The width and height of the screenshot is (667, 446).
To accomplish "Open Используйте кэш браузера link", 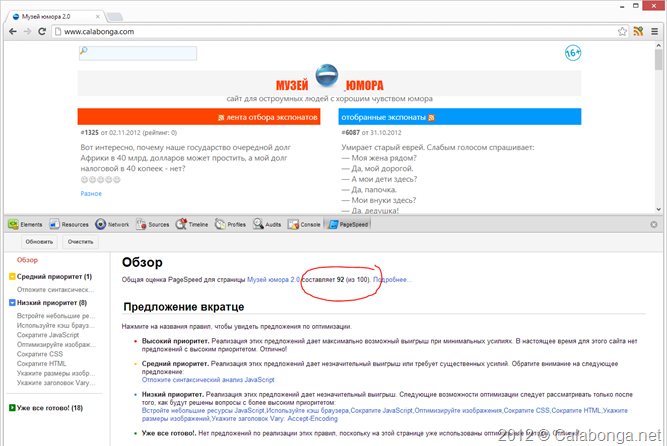I will tap(308, 411).
